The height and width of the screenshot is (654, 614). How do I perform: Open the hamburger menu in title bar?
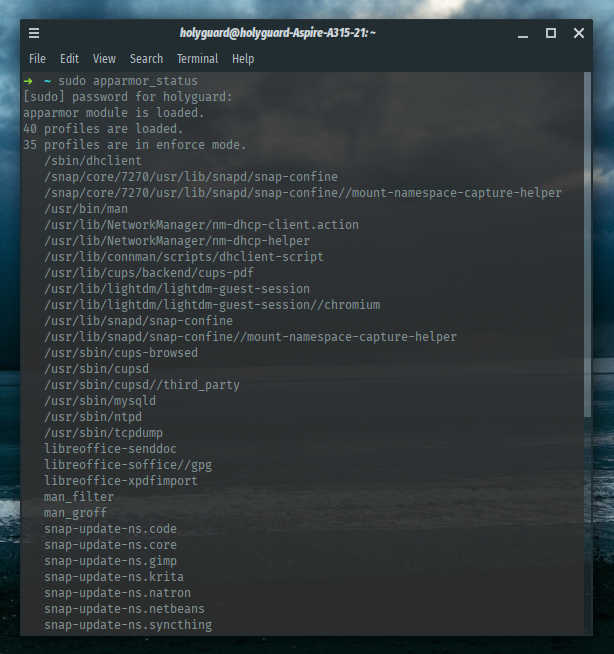point(34,33)
